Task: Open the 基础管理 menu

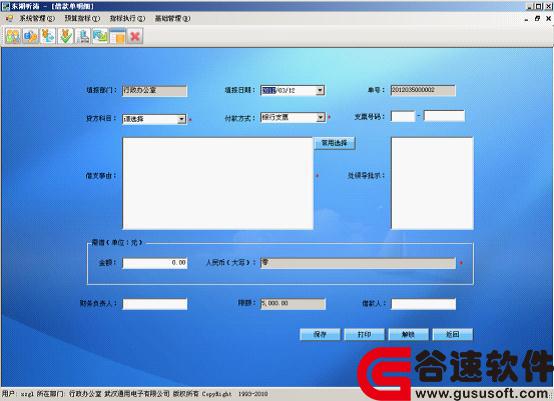Action: click(x=172, y=18)
